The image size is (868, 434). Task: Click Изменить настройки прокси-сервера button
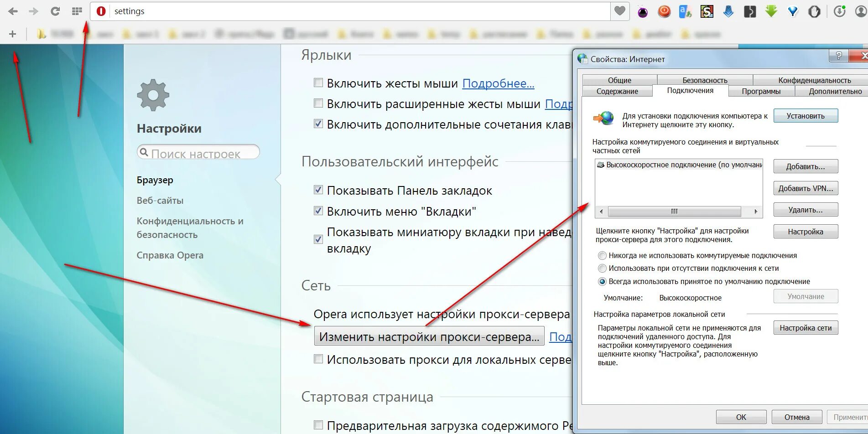coord(429,336)
